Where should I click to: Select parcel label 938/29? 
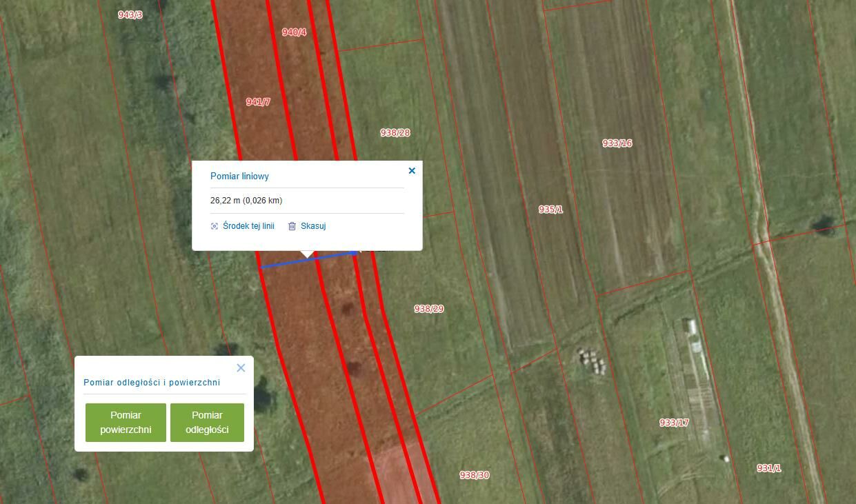tap(428, 309)
